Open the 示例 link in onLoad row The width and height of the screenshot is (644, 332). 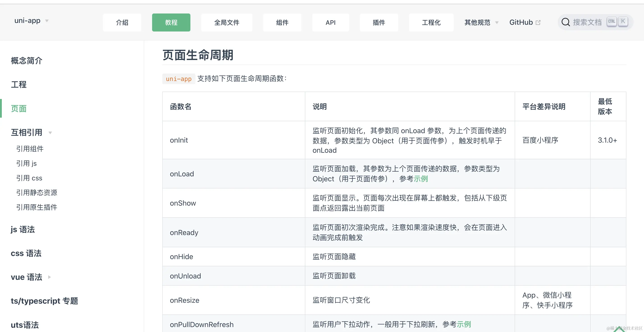(421, 179)
